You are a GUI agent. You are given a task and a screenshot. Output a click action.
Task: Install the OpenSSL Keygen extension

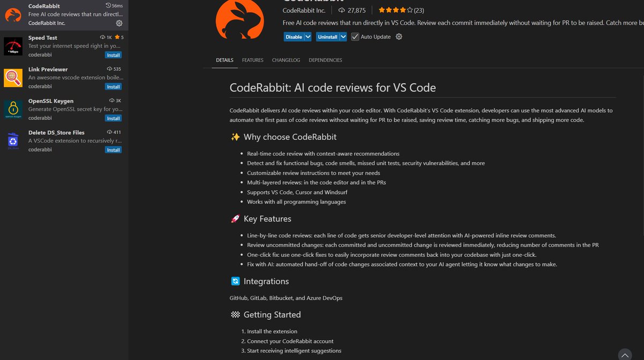[x=113, y=118]
